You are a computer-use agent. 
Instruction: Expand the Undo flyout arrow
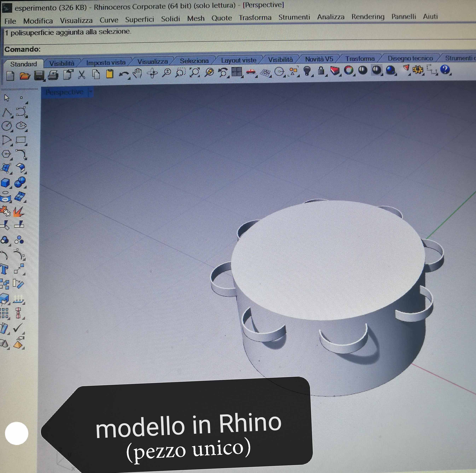129,78
